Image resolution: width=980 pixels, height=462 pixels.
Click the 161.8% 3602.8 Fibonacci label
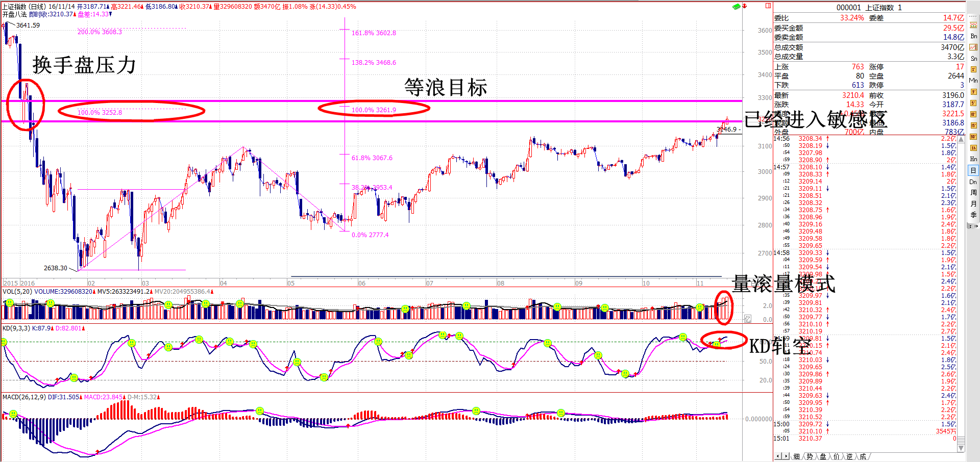coord(374,33)
